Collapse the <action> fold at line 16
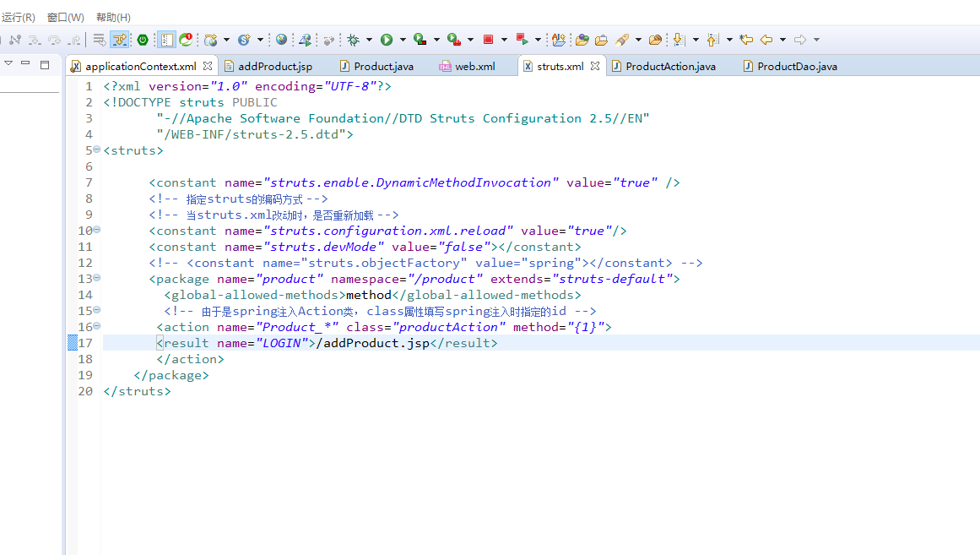Screen dimensions: 980x555 [x=97, y=326]
